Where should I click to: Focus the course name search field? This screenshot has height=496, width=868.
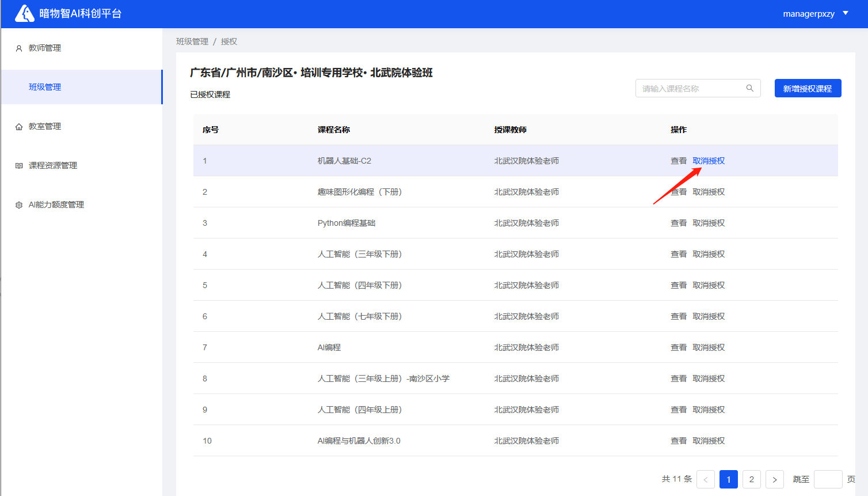698,88
